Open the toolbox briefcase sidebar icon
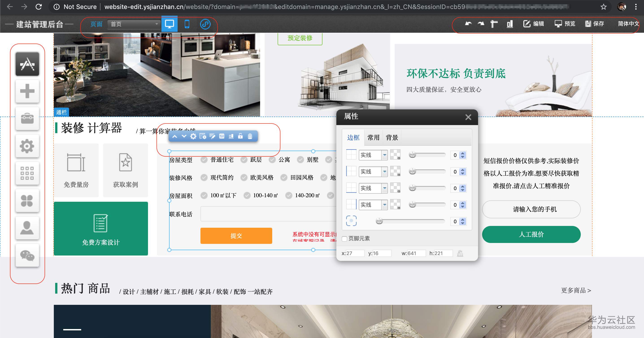This screenshot has width=644, height=338. [x=27, y=119]
